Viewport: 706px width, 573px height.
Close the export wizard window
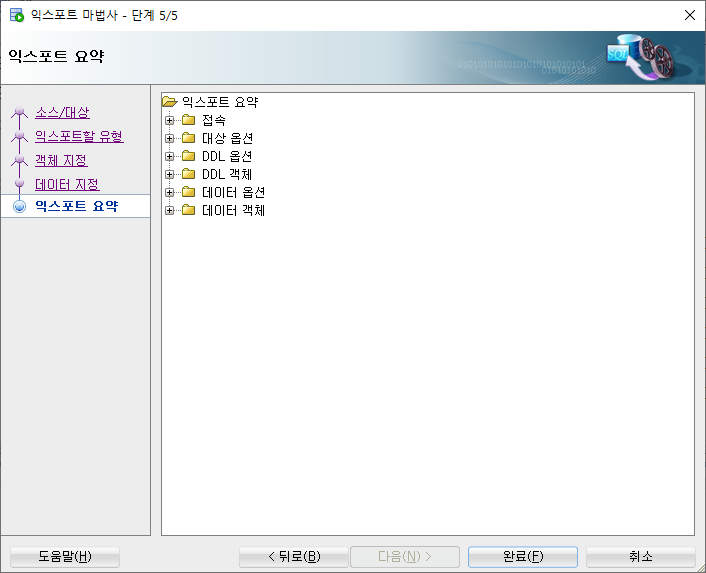point(689,15)
